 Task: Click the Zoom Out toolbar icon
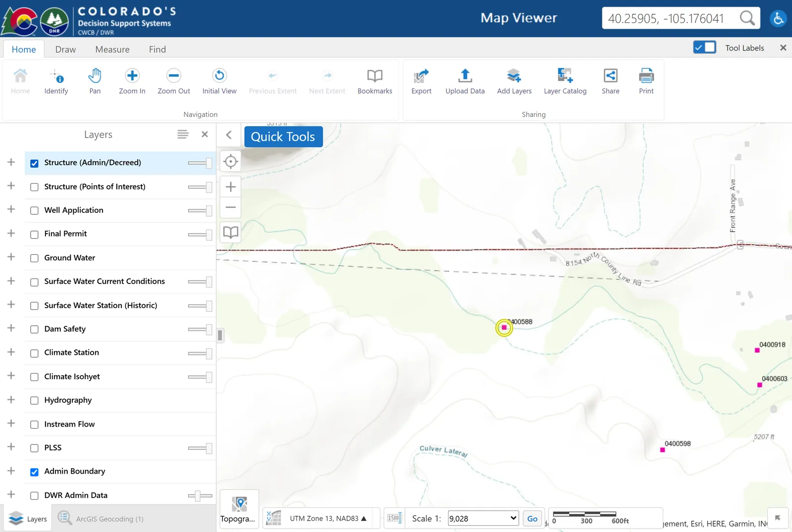click(x=174, y=82)
